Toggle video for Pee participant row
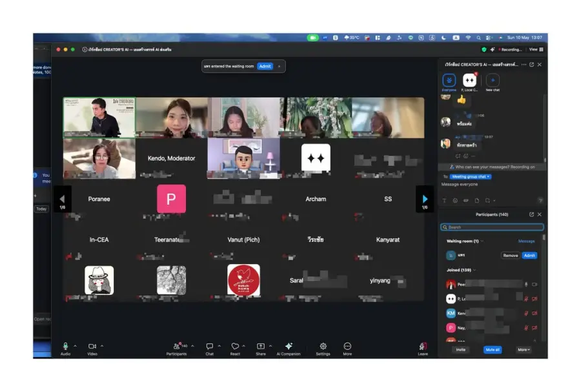Screen dimensions: 581x392 535,285
